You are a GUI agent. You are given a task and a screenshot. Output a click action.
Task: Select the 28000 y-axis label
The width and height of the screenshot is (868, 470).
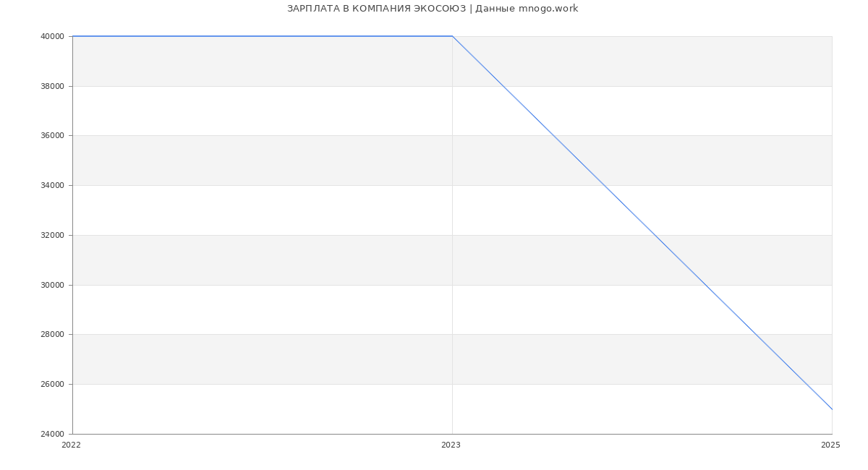53,335
